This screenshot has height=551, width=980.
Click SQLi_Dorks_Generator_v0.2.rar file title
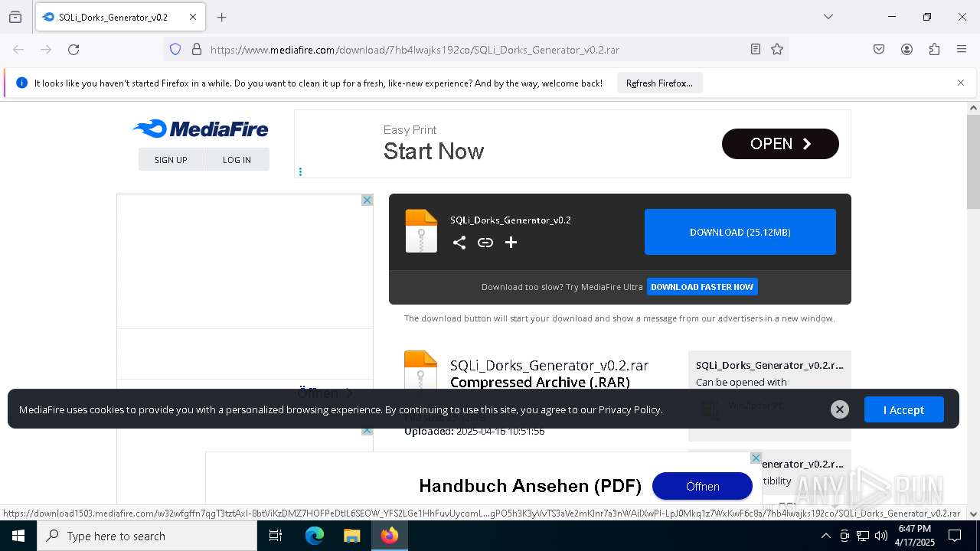(549, 365)
